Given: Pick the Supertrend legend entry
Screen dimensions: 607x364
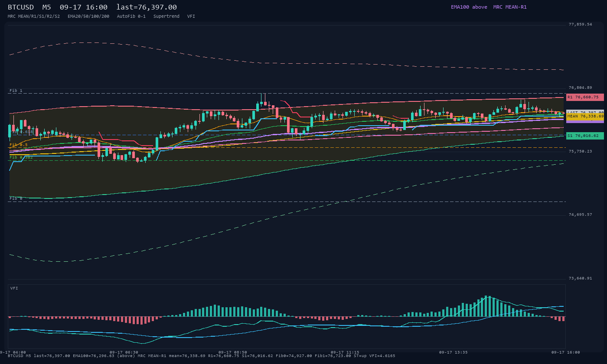Looking at the screenshot, I should tap(166, 16).
